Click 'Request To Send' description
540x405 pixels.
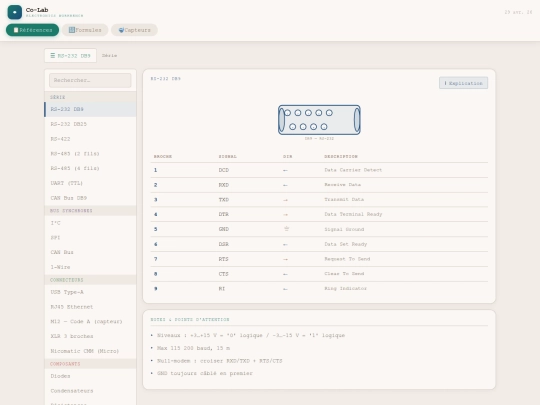point(347,259)
